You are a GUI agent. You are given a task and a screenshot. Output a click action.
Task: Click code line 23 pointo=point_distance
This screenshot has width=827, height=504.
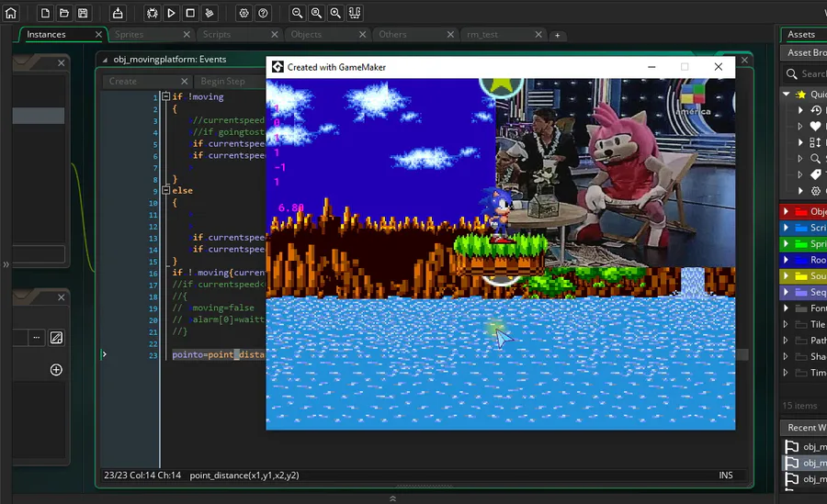(x=219, y=354)
